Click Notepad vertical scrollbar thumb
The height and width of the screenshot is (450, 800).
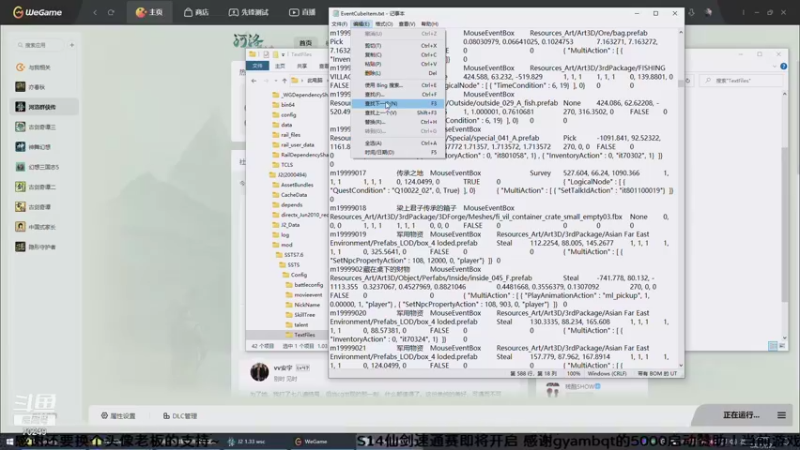(x=681, y=84)
